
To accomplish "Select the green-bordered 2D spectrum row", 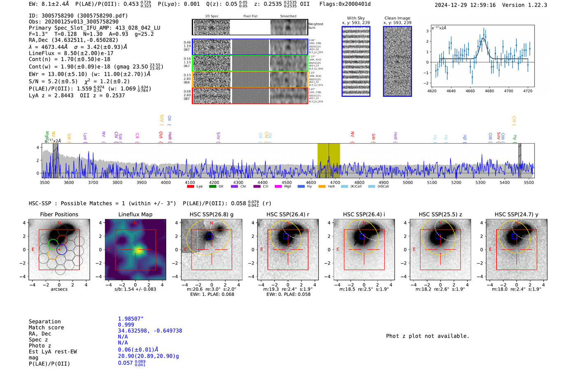I will (x=250, y=63).
